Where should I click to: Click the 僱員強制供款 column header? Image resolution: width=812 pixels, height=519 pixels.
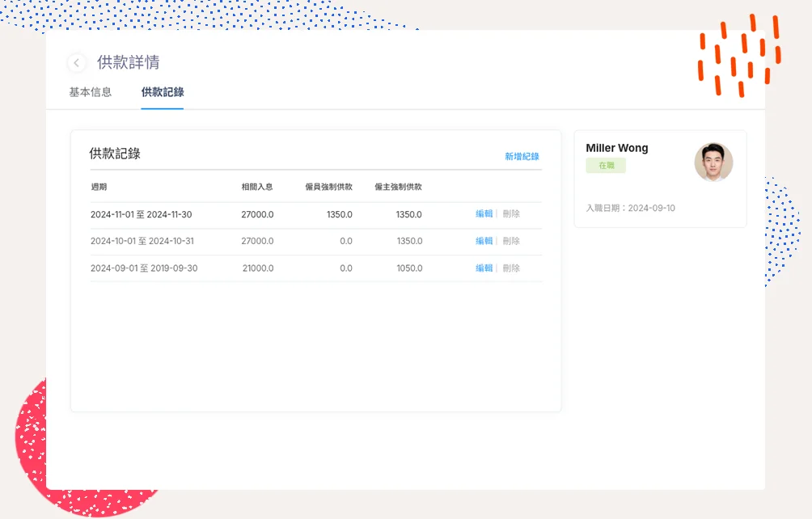coord(328,187)
